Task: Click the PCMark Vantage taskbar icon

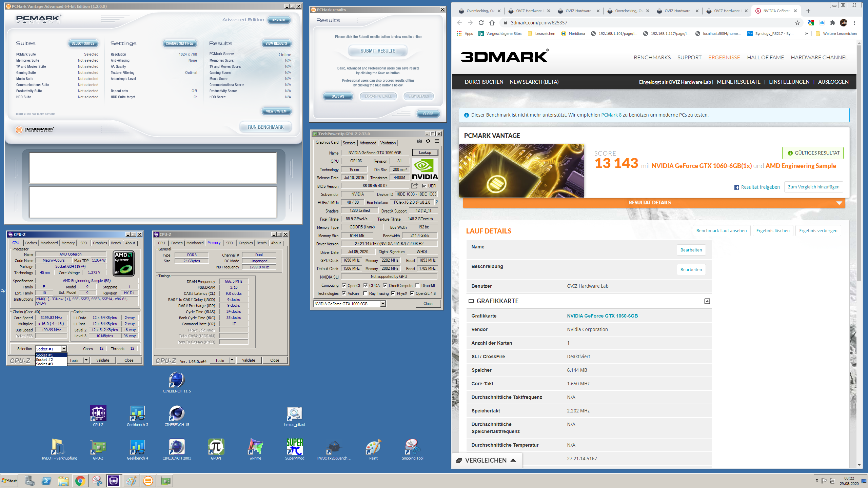Action: coord(148,481)
